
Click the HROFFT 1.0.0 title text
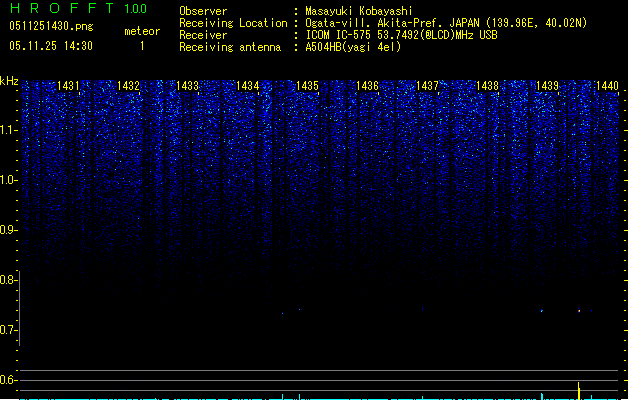pyautogui.click(x=78, y=8)
